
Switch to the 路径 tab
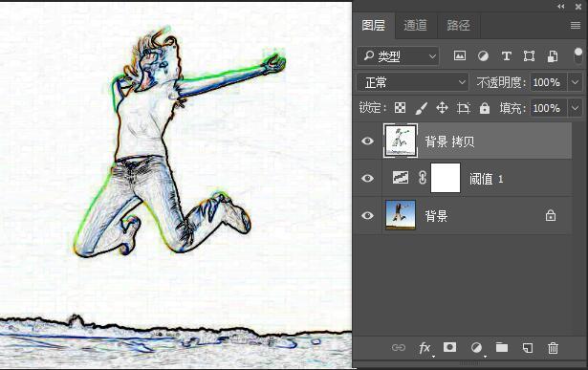pos(458,25)
